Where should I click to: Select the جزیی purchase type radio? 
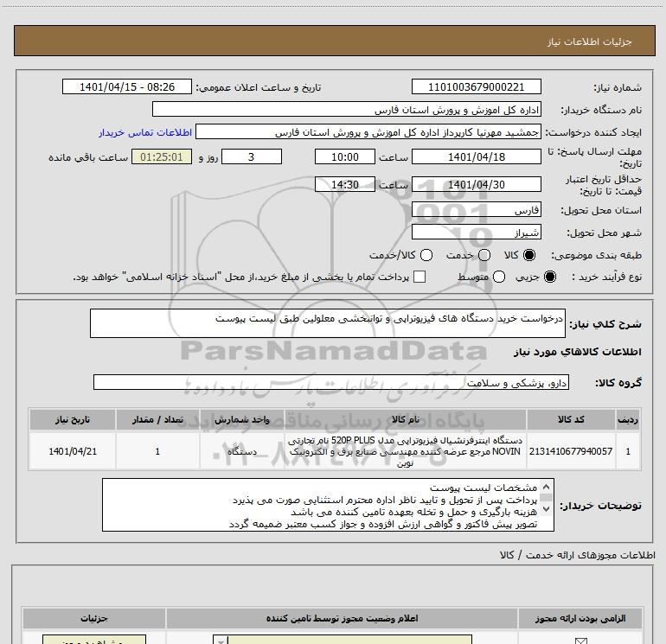pyautogui.click(x=549, y=277)
